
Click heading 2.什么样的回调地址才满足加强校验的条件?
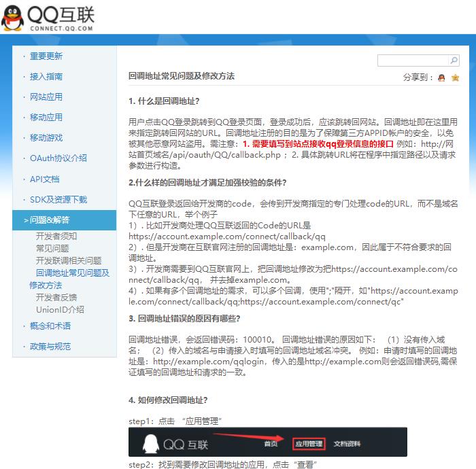click(x=207, y=183)
